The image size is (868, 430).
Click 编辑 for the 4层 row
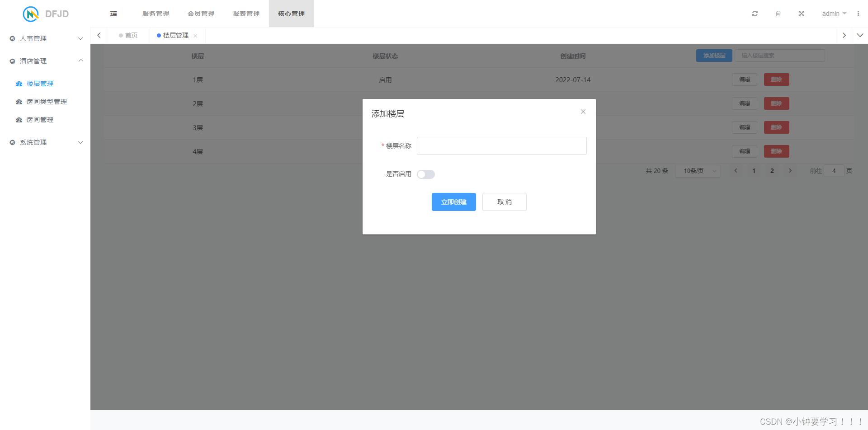click(745, 151)
